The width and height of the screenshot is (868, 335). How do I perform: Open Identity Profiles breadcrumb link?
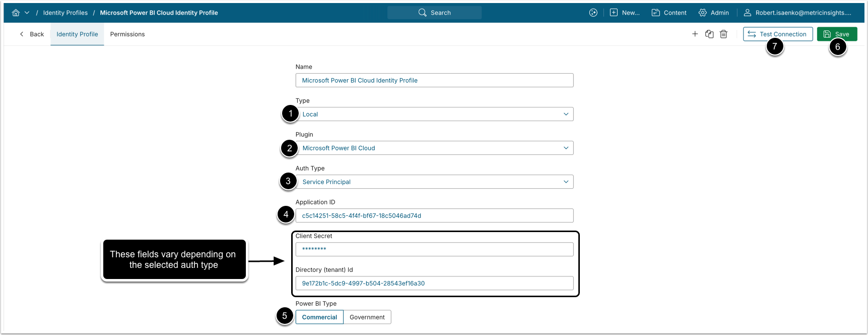[65, 13]
